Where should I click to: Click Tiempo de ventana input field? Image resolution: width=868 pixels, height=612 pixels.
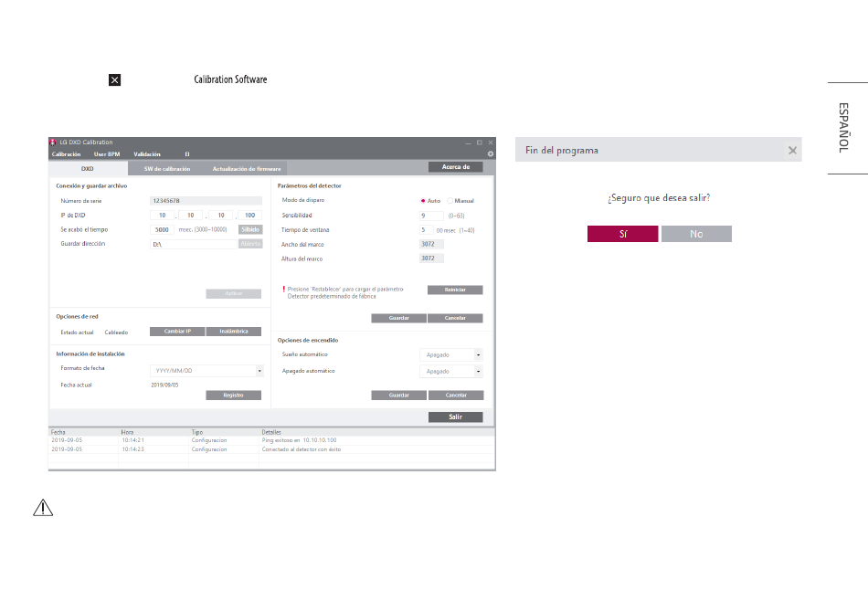427,229
